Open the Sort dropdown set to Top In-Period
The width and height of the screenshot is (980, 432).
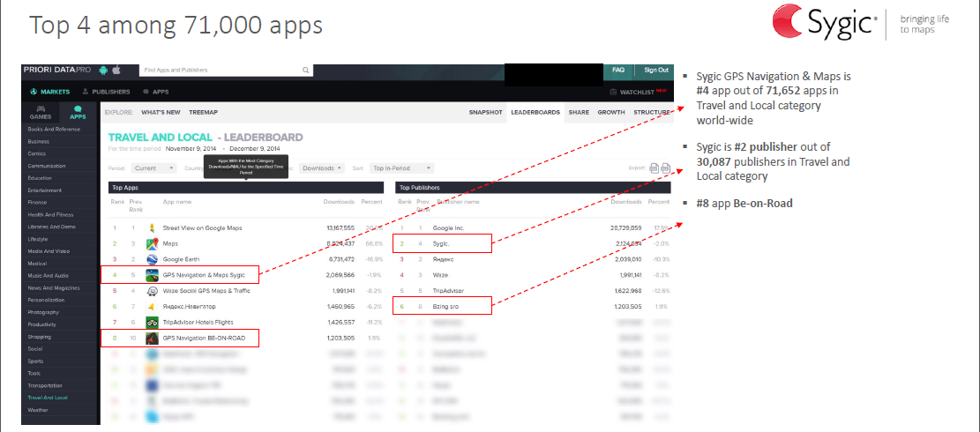point(401,168)
